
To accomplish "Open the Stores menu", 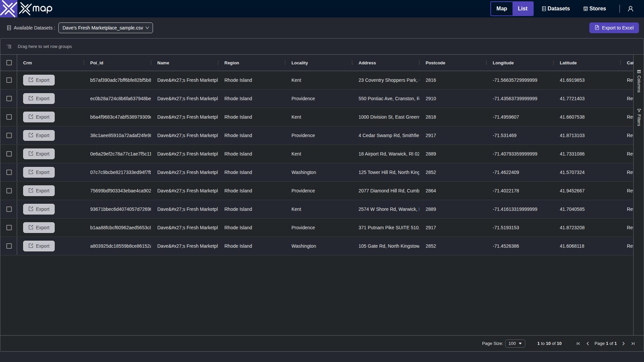I will click(594, 9).
